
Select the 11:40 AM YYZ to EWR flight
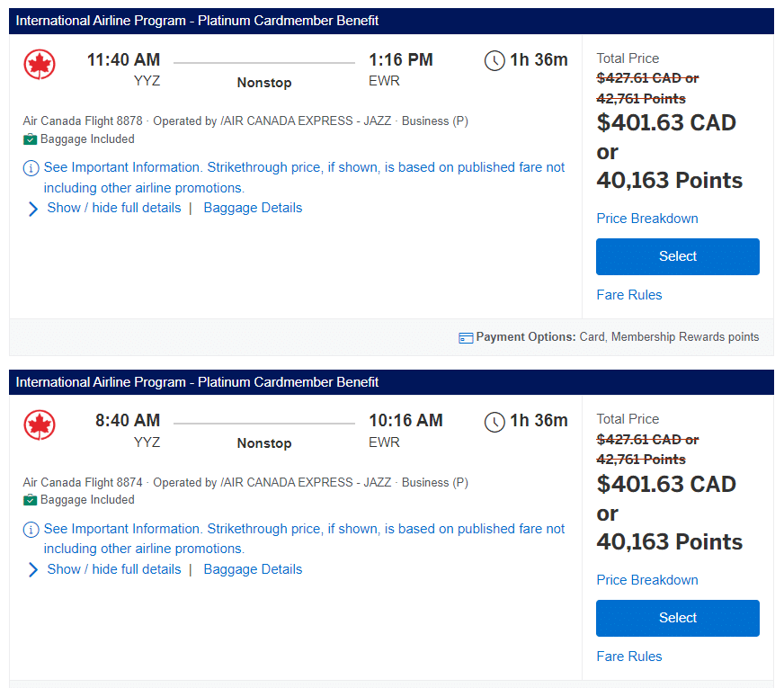point(677,256)
